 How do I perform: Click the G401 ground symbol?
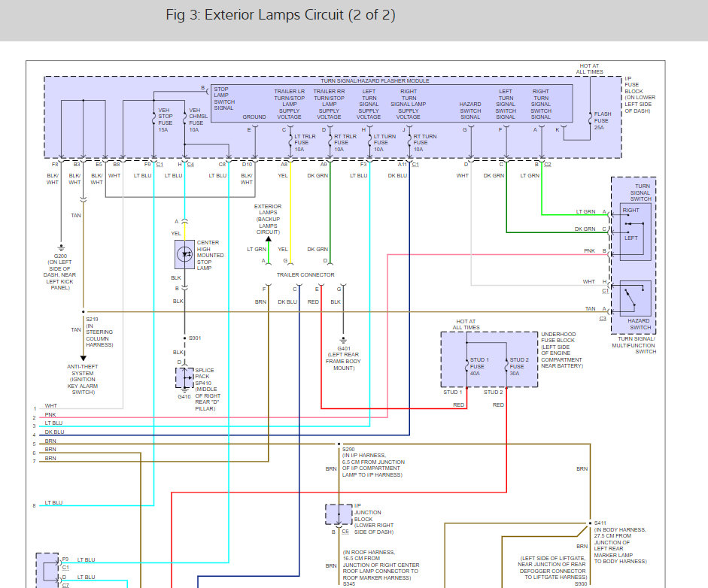343,341
